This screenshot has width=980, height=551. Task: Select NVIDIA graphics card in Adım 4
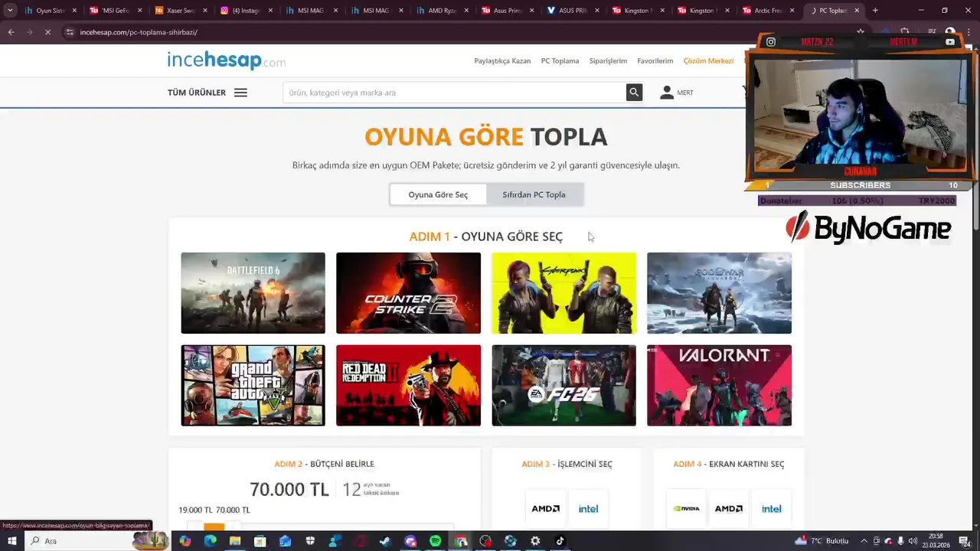(686, 509)
